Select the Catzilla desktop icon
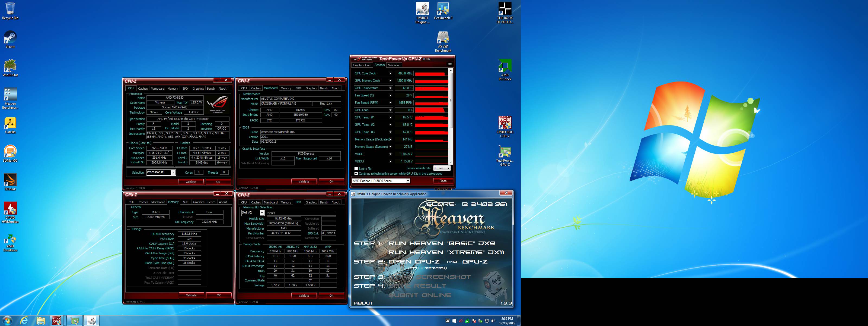Image resolution: width=868 pixels, height=326 pixels. (10, 125)
